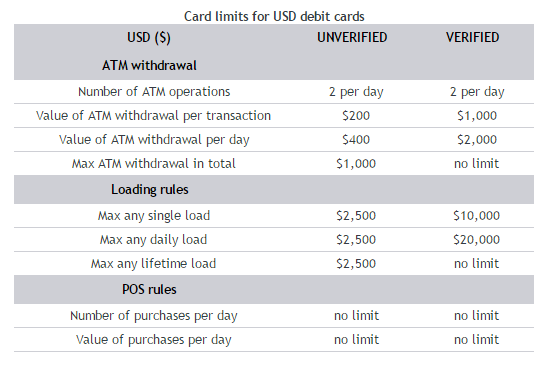
Task: Click the Loading rules section heading
Action: coord(150,189)
